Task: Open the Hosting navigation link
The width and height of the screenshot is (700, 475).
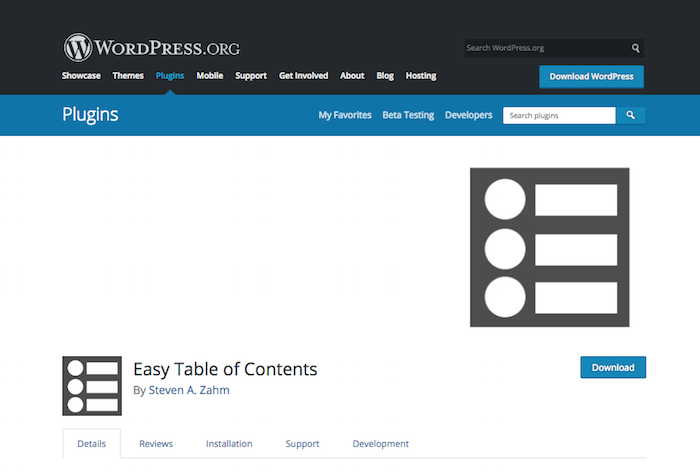Action: [421, 75]
